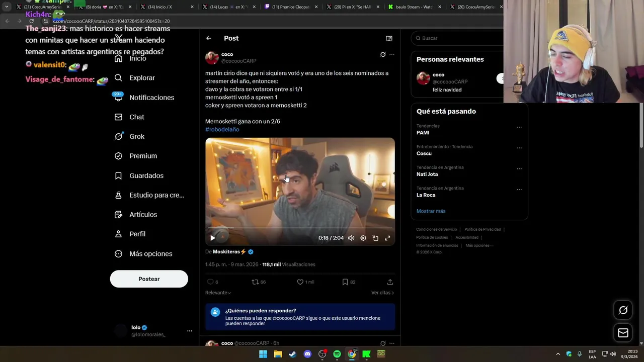
Task: Reply to the post via comment icon
Action: [x=211, y=282]
